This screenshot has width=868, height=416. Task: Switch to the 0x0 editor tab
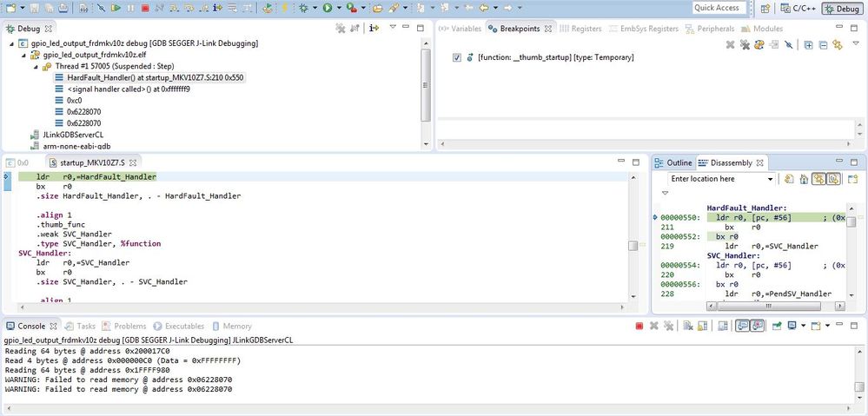(17, 162)
